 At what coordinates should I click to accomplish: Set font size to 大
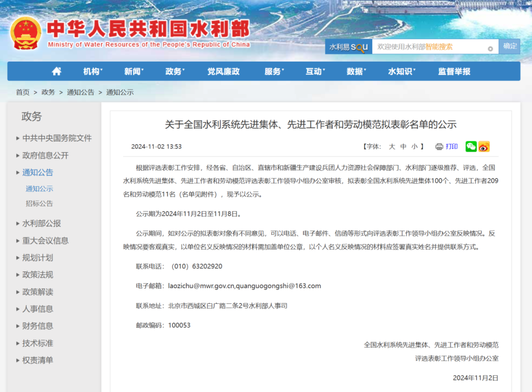coord(392,146)
